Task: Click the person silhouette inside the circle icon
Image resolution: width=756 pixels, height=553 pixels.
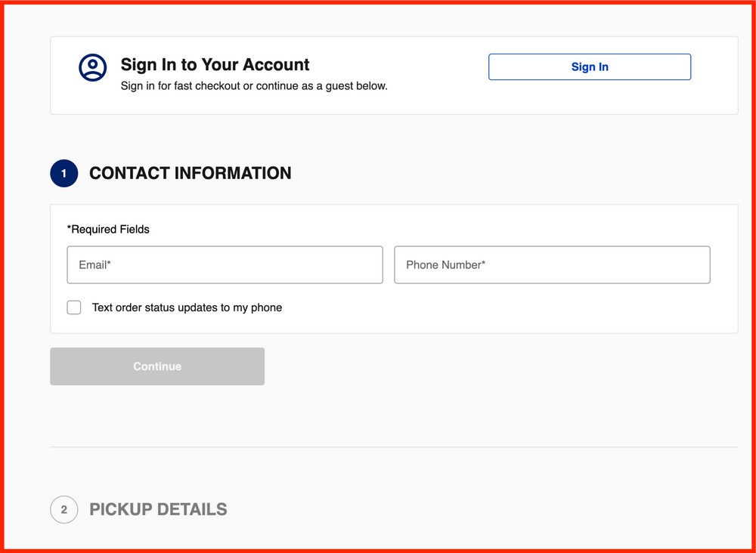Action: (x=92, y=68)
